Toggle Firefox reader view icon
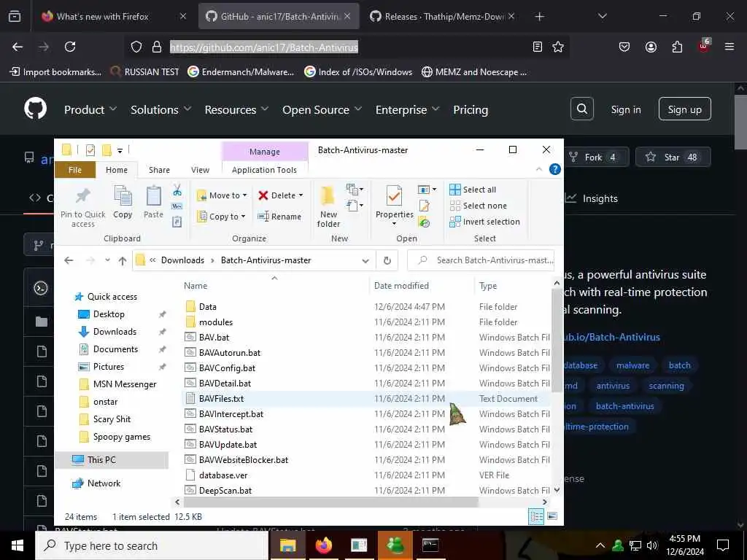 tap(538, 47)
